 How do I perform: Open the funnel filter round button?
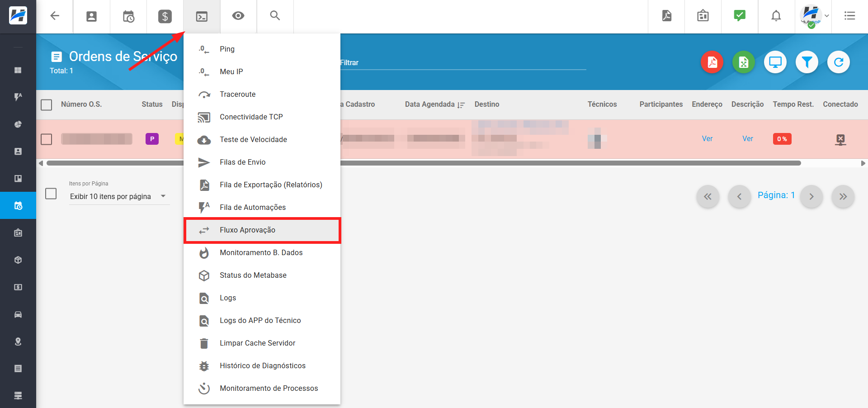point(807,62)
